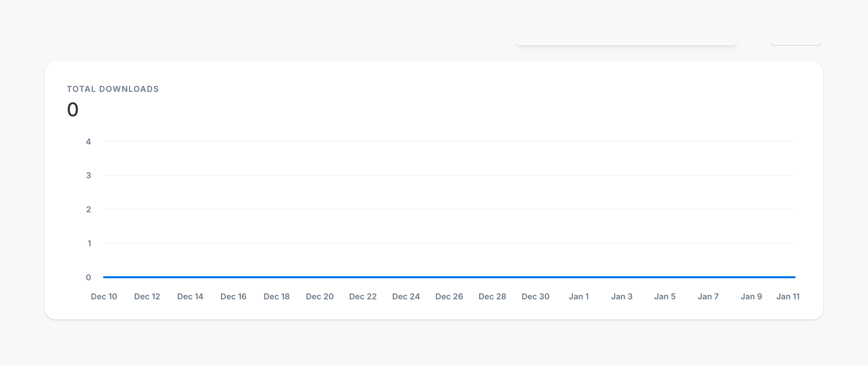The image size is (868, 365).
Task: Click the y-axis label 3
Action: click(88, 176)
